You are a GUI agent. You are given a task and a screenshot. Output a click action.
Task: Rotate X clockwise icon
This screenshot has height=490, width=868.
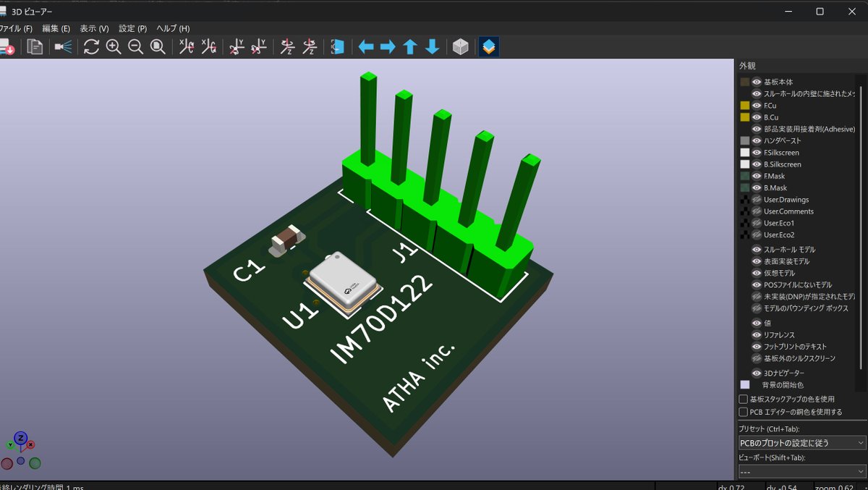click(187, 47)
